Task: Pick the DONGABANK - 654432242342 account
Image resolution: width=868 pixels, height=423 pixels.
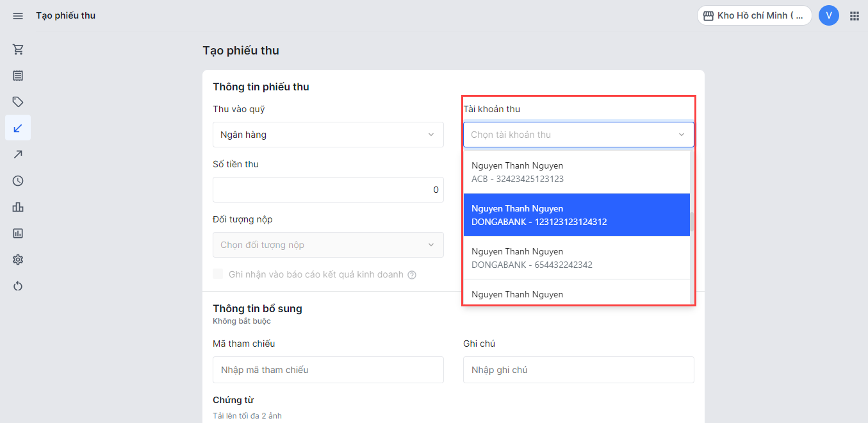Action: pos(577,258)
